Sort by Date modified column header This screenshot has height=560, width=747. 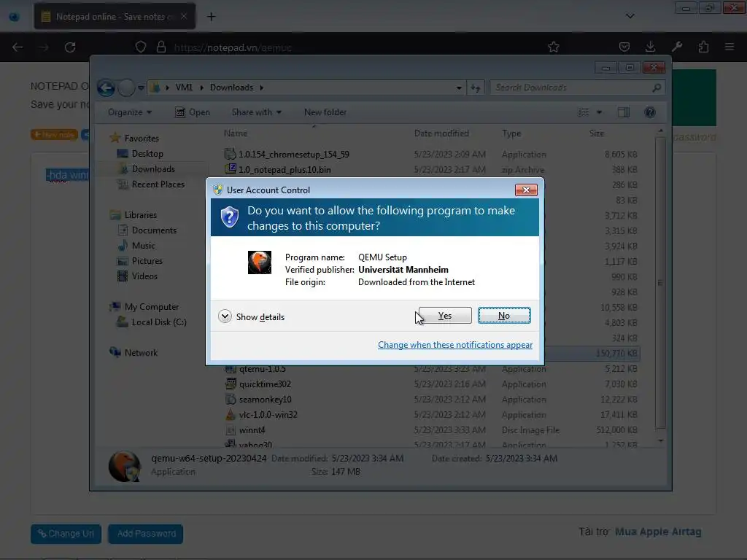point(441,133)
